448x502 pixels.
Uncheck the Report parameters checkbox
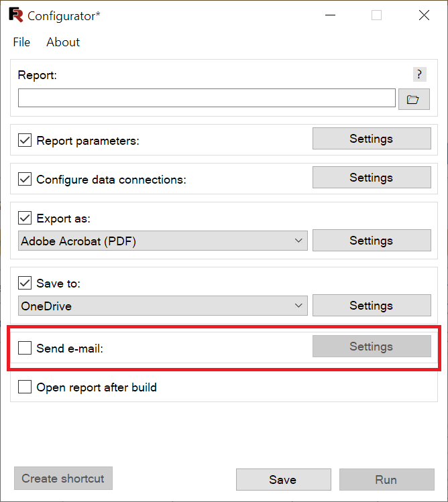tap(25, 140)
